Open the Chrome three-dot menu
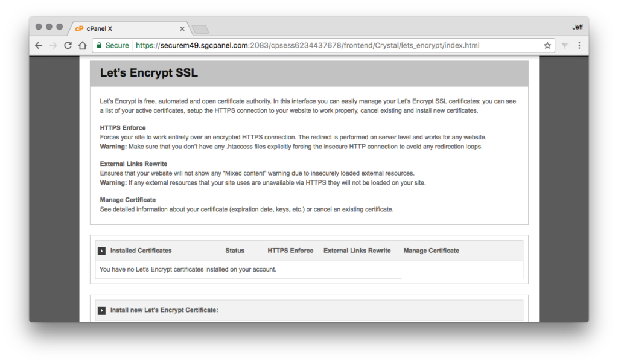618x364 pixels. pyautogui.click(x=579, y=45)
